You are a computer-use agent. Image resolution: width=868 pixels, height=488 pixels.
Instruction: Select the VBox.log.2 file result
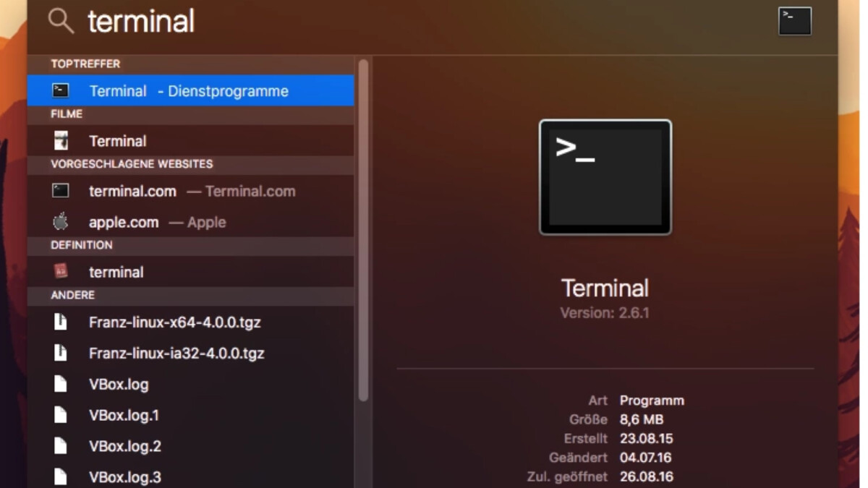pyautogui.click(x=125, y=447)
